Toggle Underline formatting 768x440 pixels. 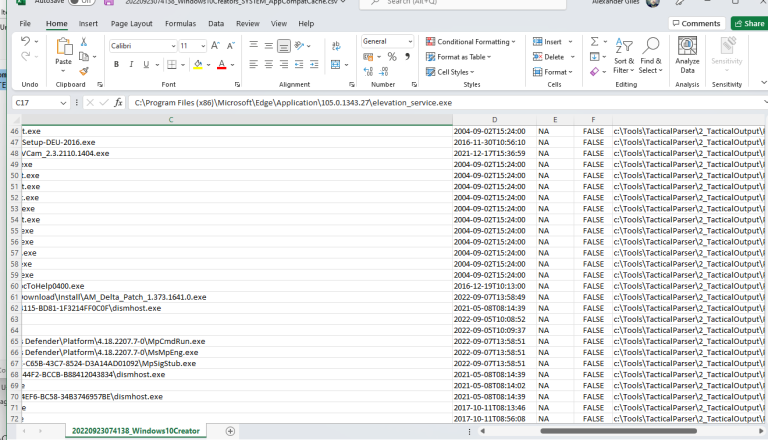click(146, 64)
